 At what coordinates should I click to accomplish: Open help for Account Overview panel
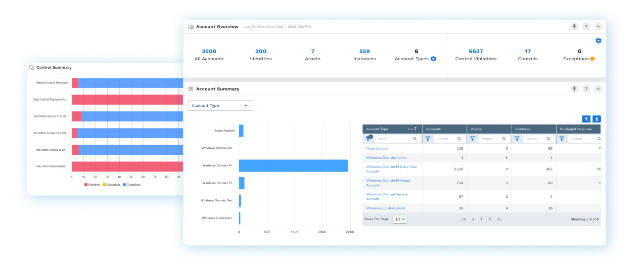pos(586,27)
